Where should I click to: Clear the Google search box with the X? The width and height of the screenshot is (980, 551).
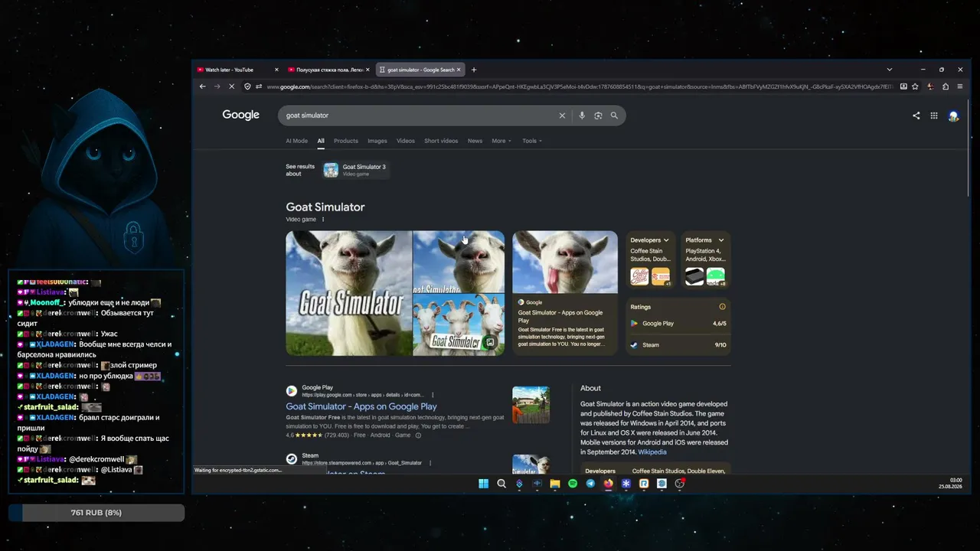point(562,116)
